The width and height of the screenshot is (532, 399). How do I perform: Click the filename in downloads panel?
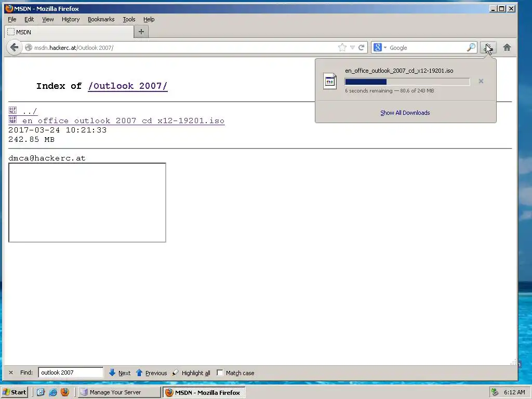coord(399,71)
